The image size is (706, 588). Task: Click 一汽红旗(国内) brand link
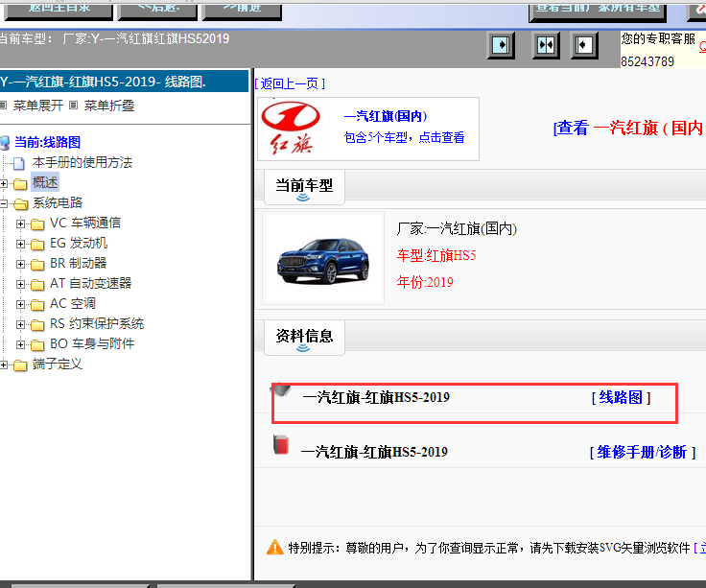click(386, 116)
